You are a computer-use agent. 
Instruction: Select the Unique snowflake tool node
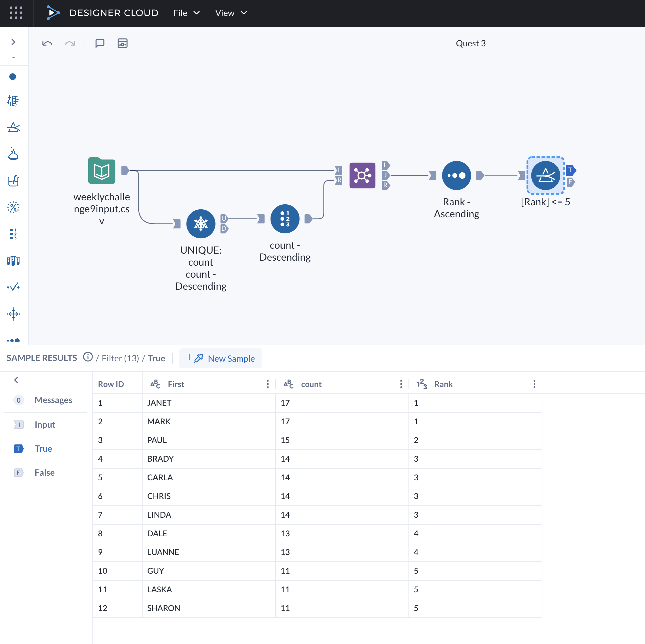pyautogui.click(x=201, y=223)
